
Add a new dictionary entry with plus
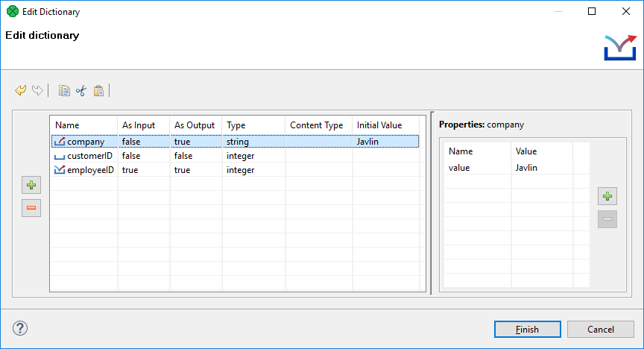coord(31,185)
